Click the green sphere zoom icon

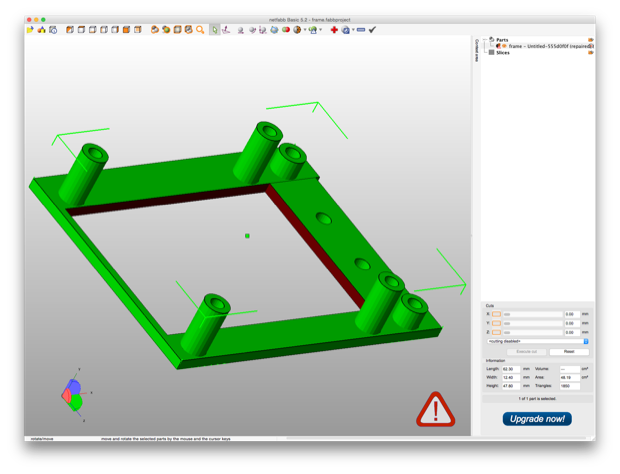166,30
